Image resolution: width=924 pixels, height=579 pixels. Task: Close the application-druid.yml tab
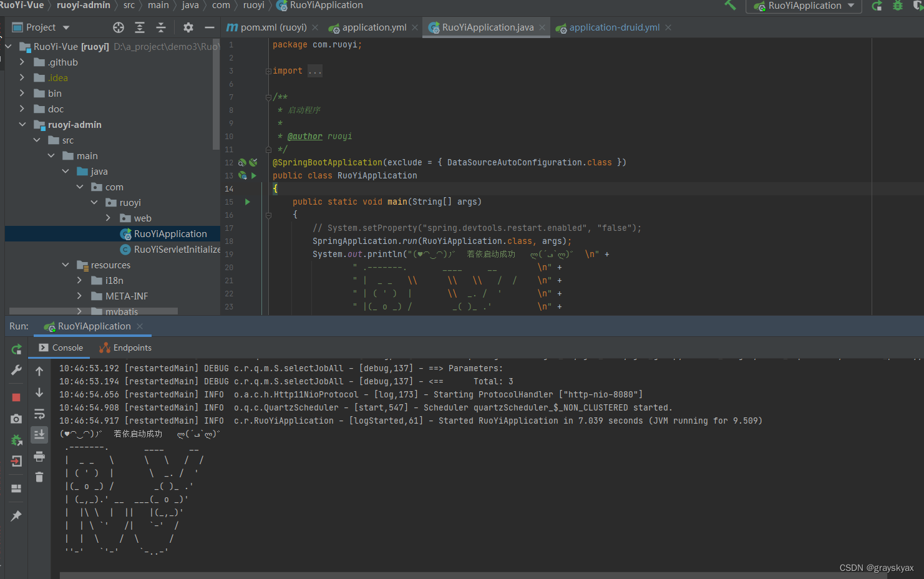(x=668, y=27)
